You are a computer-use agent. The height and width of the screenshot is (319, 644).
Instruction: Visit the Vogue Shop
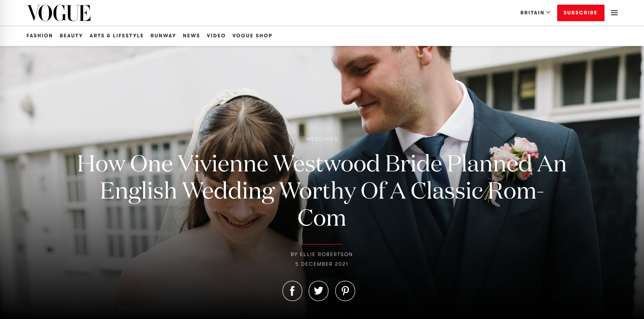(x=252, y=36)
